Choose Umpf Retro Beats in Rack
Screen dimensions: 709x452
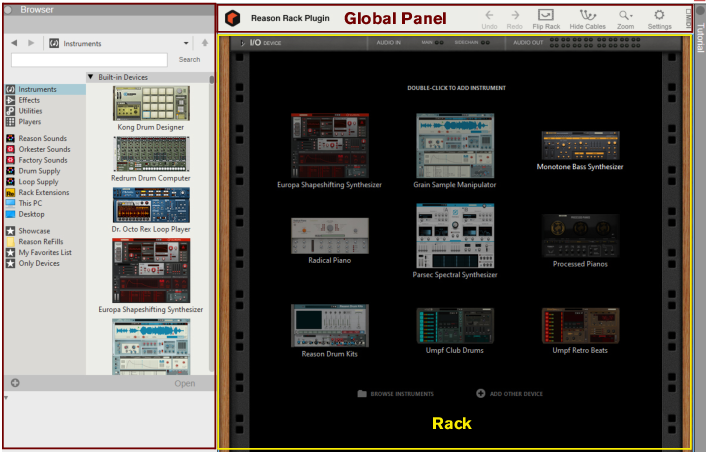point(580,331)
